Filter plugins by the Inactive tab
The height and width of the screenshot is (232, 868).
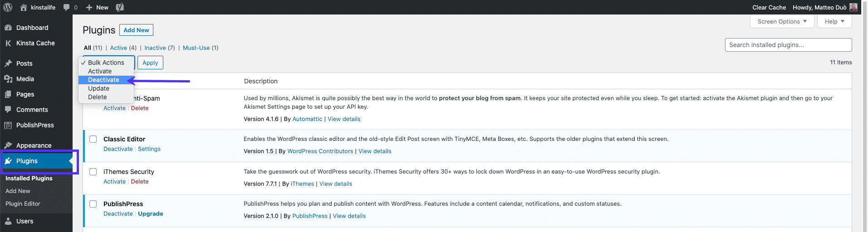click(155, 48)
